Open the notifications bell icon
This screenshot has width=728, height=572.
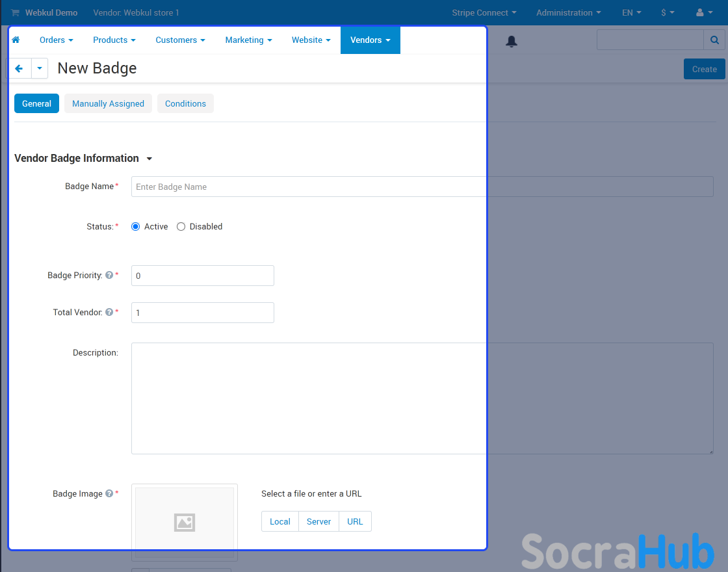pos(512,42)
